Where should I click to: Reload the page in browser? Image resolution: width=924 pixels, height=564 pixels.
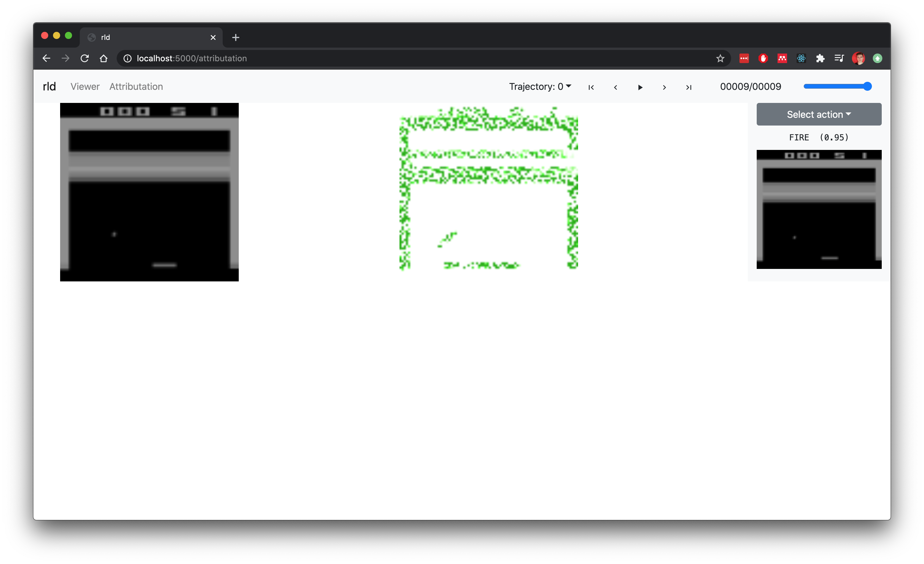(x=85, y=59)
